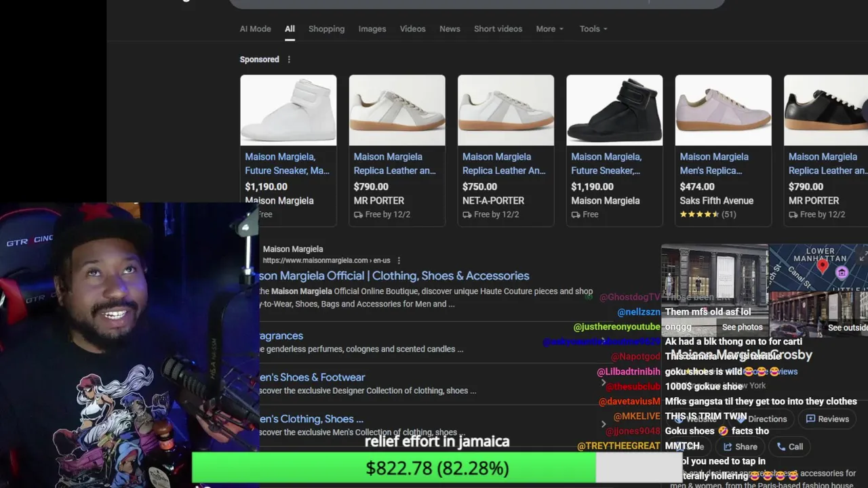
Task: Click the purple shop marker on the map
Action: [842, 272]
